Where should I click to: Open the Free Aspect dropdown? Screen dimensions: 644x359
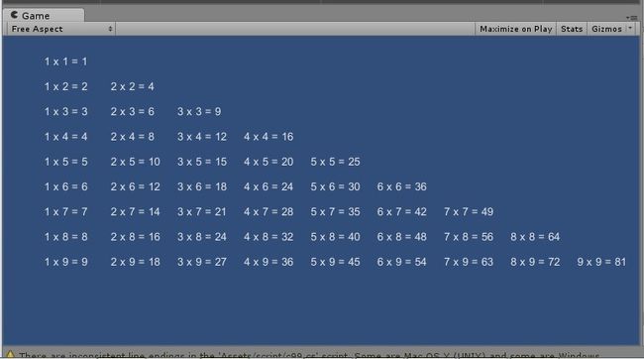(61, 29)
